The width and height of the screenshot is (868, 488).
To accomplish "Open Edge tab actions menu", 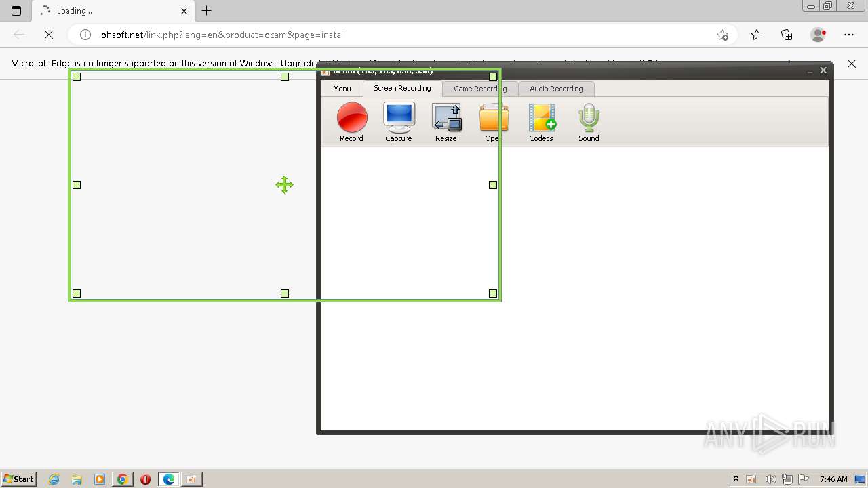I will coord(16,11).
